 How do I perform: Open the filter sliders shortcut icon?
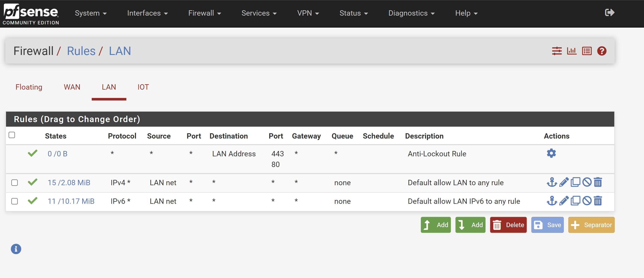557,51
